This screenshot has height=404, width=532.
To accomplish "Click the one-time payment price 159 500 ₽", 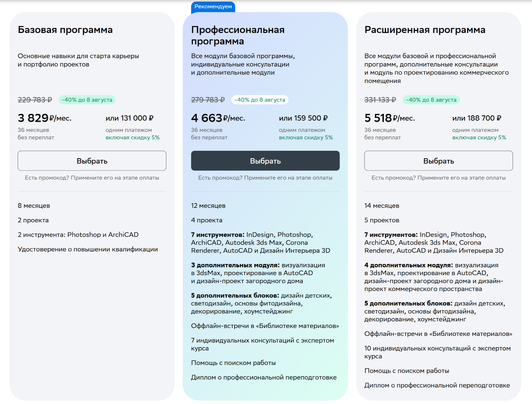I will pyautogui.click(x=303, y=118).
